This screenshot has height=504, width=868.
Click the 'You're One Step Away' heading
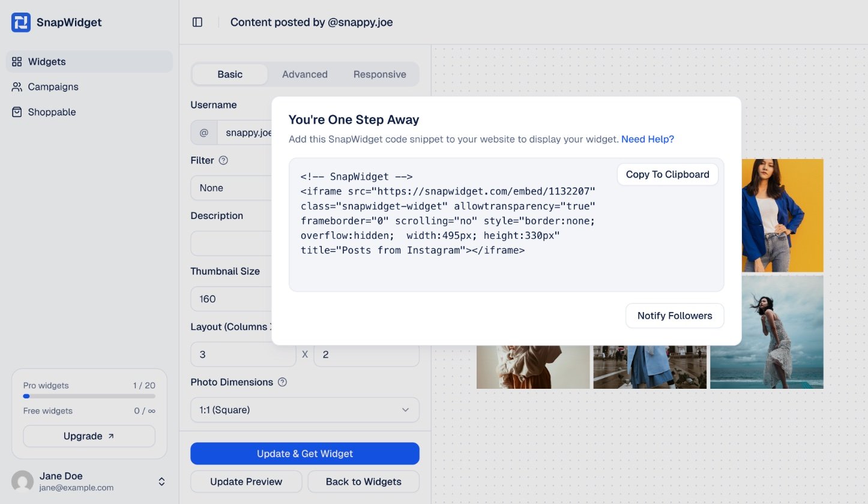coord(354,119)
